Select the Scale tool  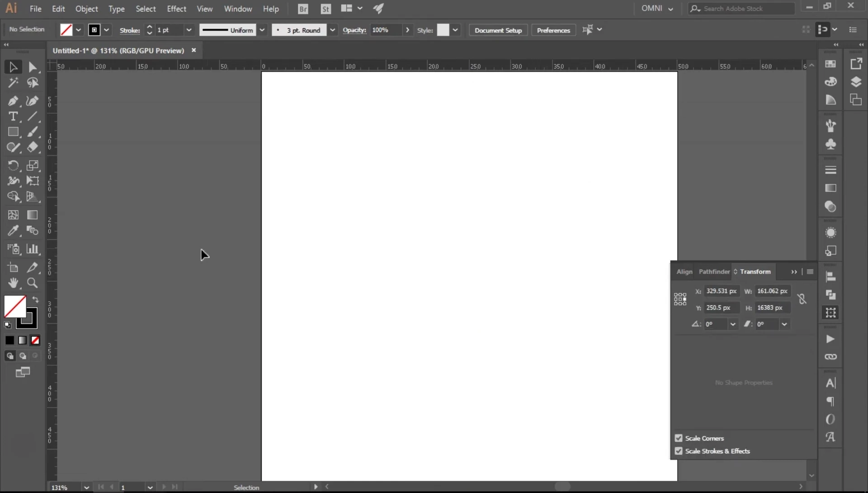click(x=32, y=166)
